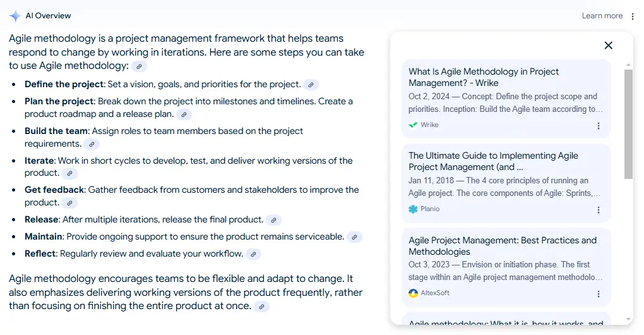Click link icon after the 'Release' bullet
The image size is (644, 335).
273,220
